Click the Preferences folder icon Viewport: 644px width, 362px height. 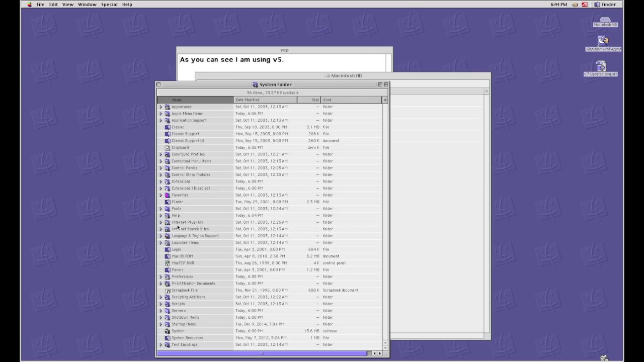tap(168, 277)
